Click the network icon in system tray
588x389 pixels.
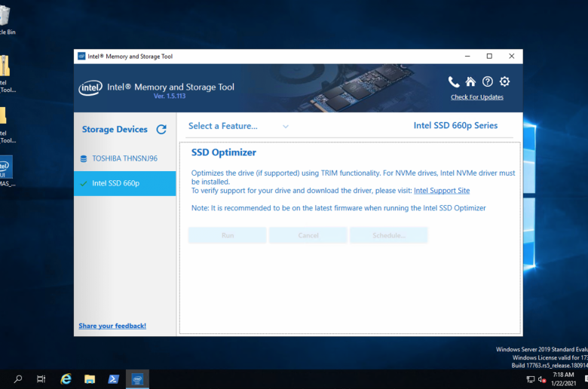tap(530, 379)
